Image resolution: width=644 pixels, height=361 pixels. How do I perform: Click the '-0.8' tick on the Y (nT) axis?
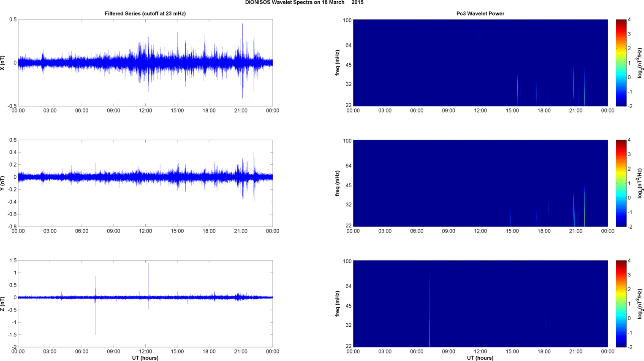point(11,227)
